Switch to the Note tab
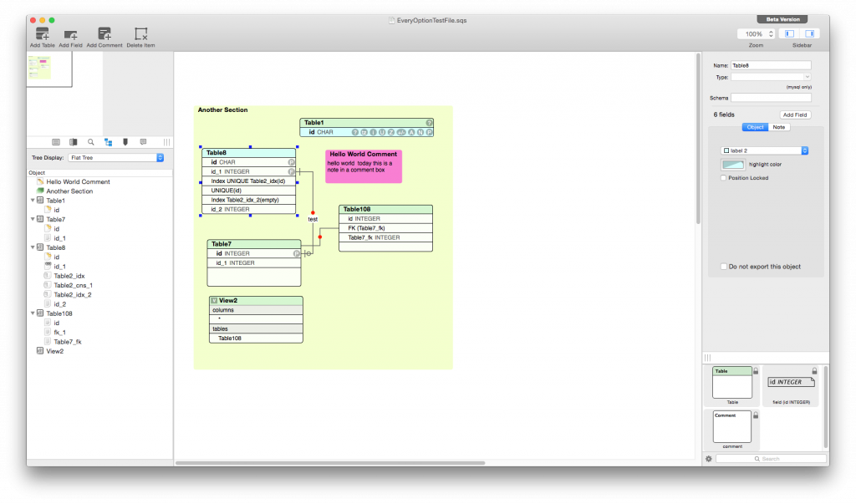Image resolution: width=856 pixels, height=504 pixels. point(778,127)
